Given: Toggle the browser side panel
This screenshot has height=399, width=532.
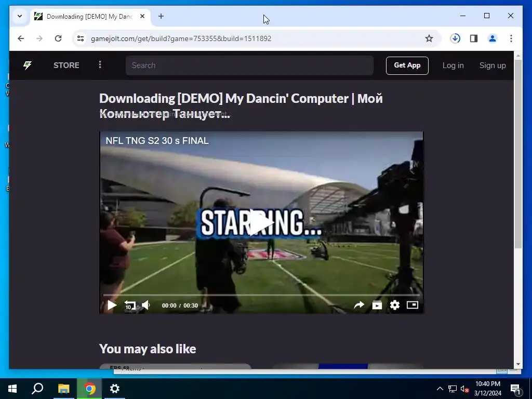Looking at the screenshot, I should coord(474,38).
